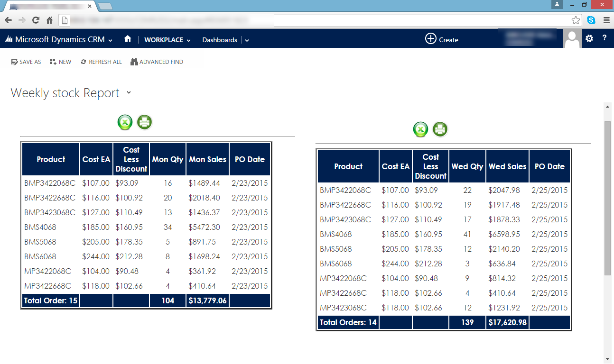Click SAVE AS in the command bar
614x364 pixels.
[26, 62]
